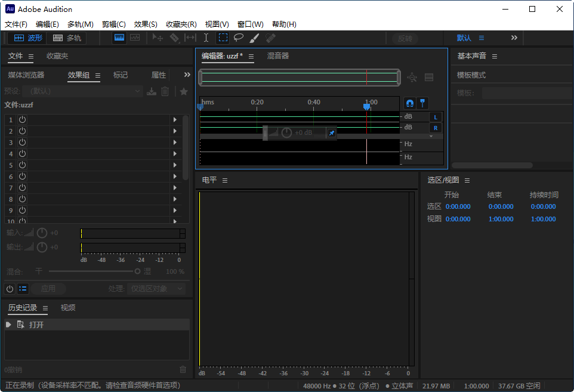Viewport: 574px width, 392px height.
Task: Select the Marquee Selection tool
Action: coord(223,38)
